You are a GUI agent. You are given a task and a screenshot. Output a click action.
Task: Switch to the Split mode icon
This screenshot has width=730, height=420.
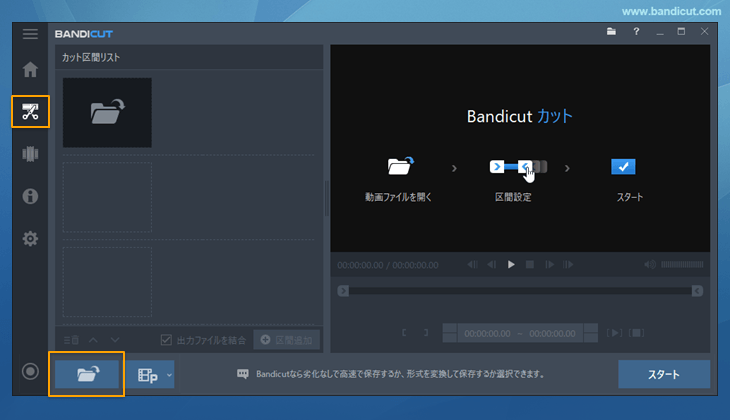point(30,154)
